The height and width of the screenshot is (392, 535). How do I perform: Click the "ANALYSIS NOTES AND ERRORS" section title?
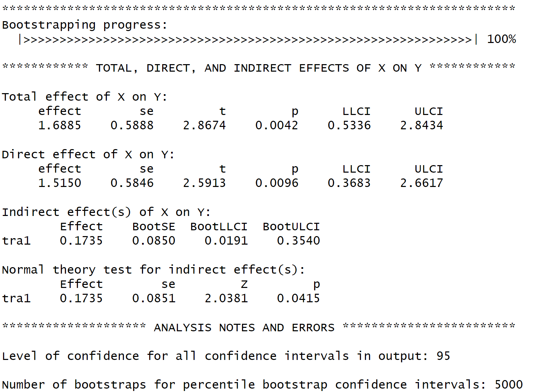point(244,328)
